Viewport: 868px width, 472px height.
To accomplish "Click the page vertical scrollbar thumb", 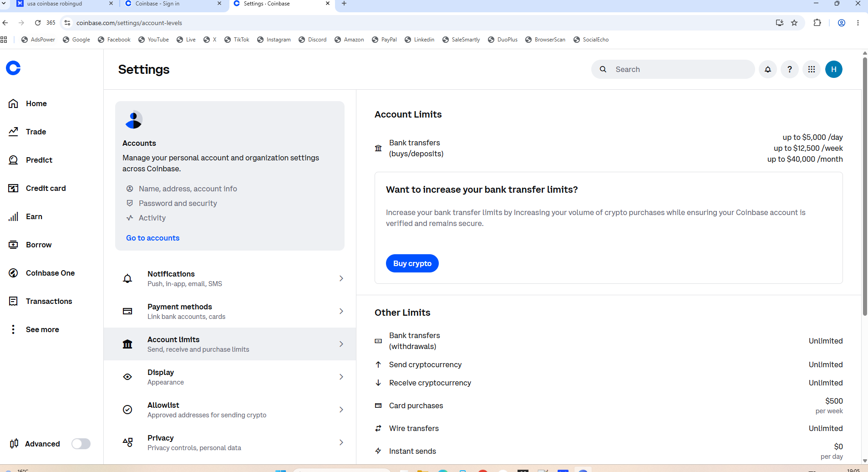I will coord(865,186).
